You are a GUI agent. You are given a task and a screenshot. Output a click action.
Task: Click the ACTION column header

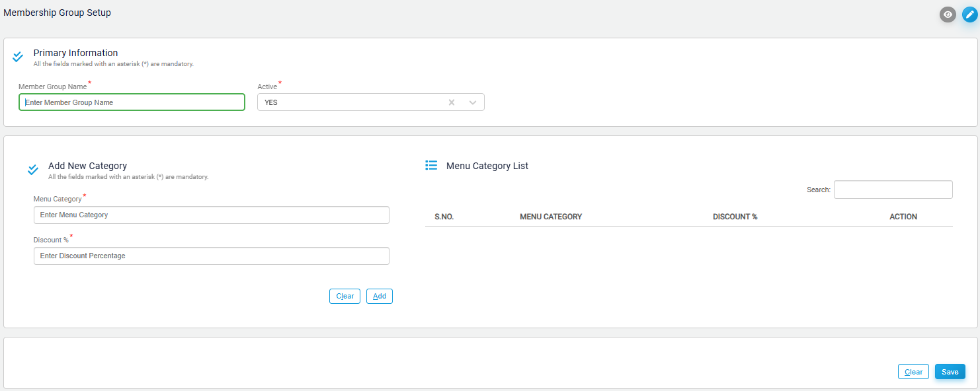903,217
